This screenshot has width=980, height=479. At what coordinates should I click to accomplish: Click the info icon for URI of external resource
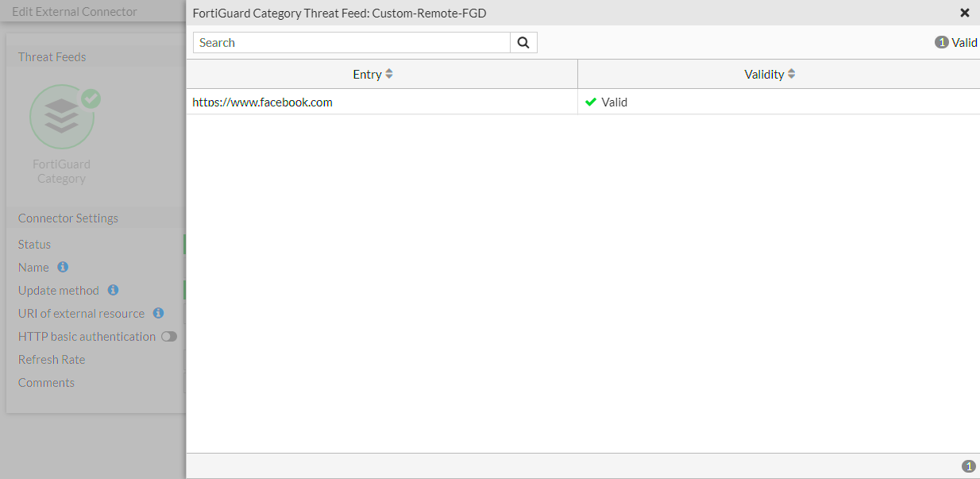158,313
